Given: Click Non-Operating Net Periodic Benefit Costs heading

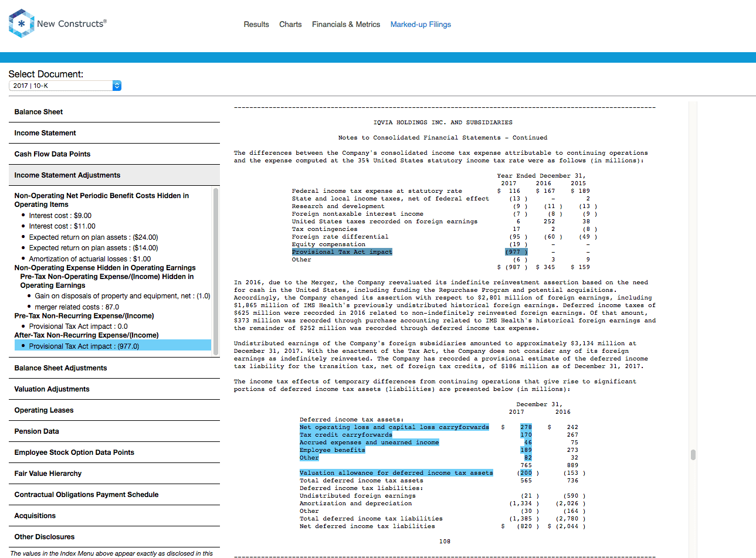Looking at the screenshot, I should pos(101,200).
